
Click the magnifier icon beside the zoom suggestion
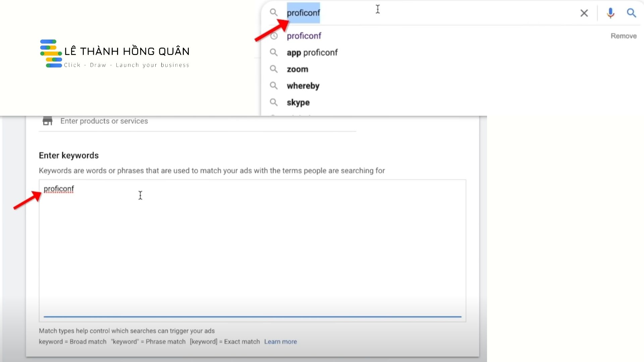274,69
